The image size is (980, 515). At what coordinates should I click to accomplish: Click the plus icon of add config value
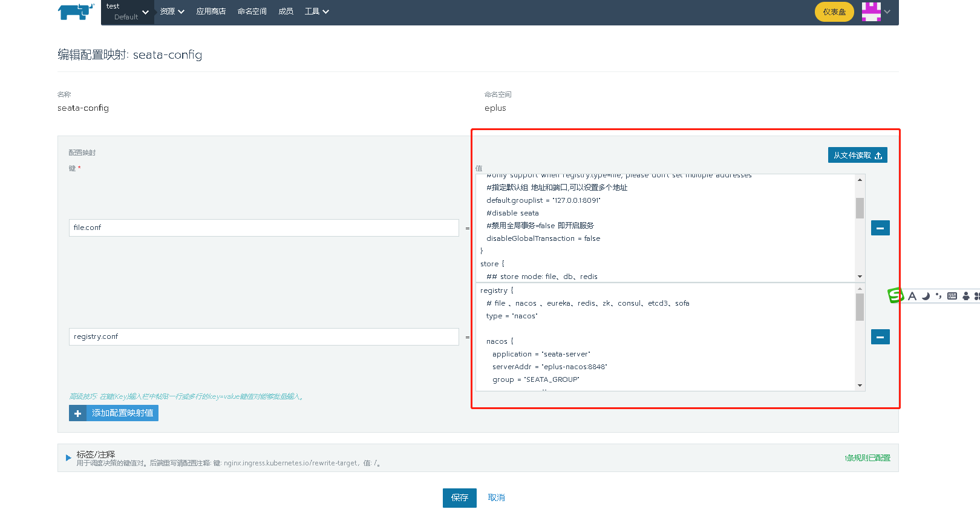[x=77, y=413]
